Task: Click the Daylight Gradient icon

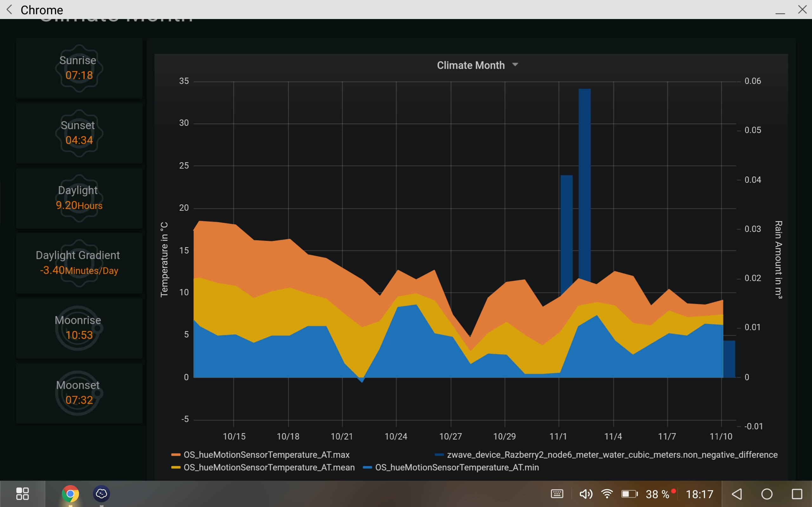Action: (80, 263)
